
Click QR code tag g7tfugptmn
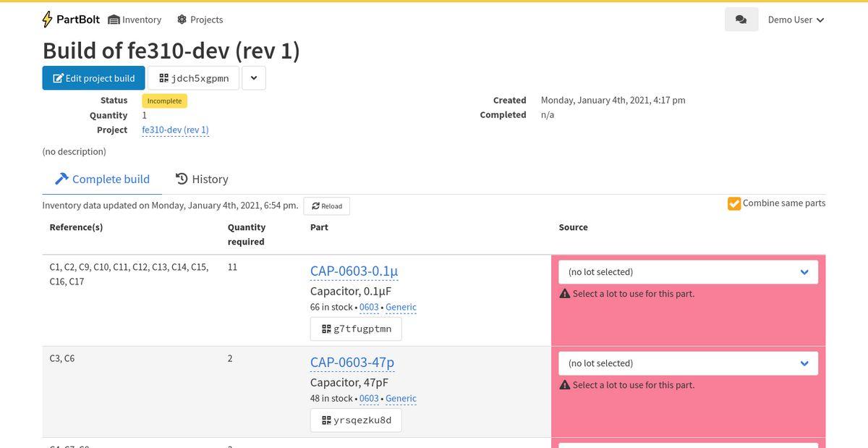(355, 329)
